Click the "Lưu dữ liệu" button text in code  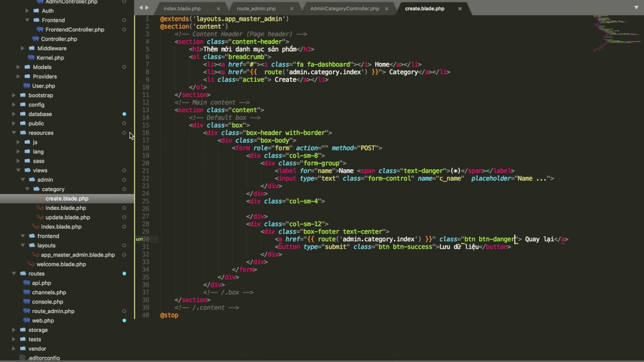(459, 247)
